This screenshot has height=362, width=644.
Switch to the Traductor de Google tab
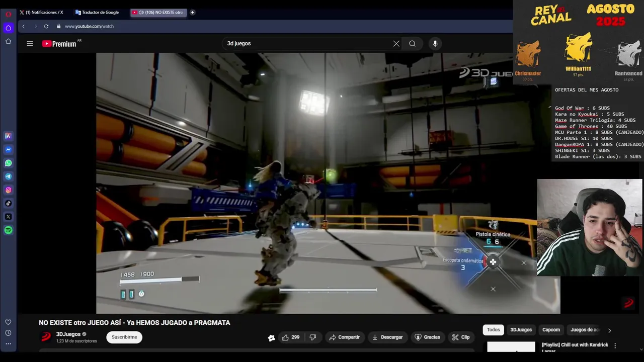click(100, 13)
